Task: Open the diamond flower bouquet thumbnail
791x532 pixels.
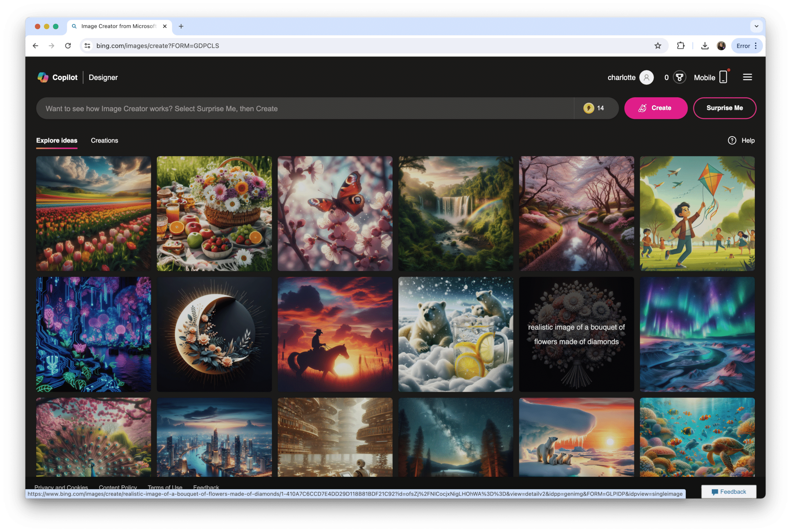Action: click(576, 335)
